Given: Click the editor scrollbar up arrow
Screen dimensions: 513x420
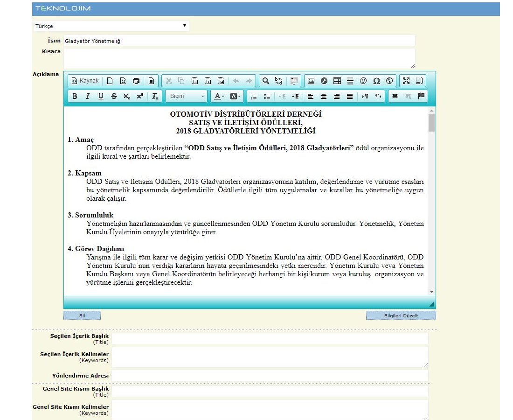Looking at the screenshot, I should (431, 111).
